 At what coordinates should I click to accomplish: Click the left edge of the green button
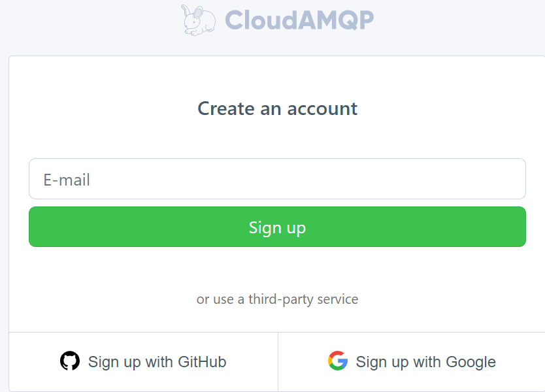(x=34, y=227)
